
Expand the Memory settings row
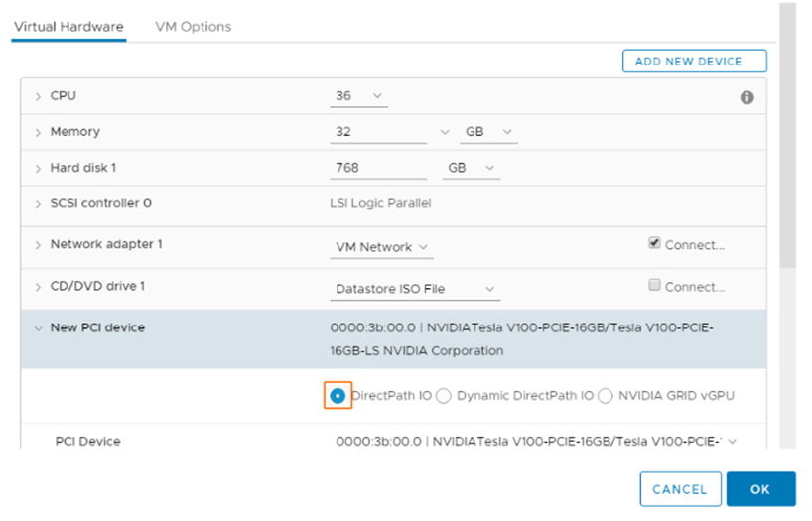click(x=38, y=132)
